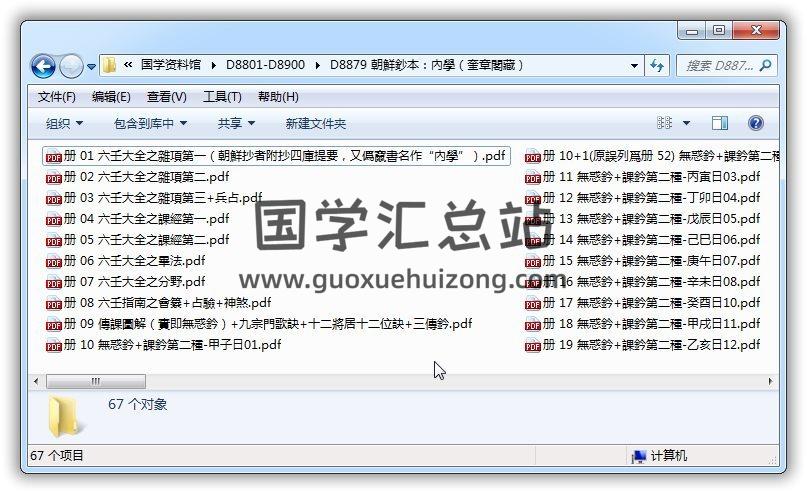
Task: Select file name 册 06 六壬大全之畢法.pdf
Action: (x=135, y=261)
